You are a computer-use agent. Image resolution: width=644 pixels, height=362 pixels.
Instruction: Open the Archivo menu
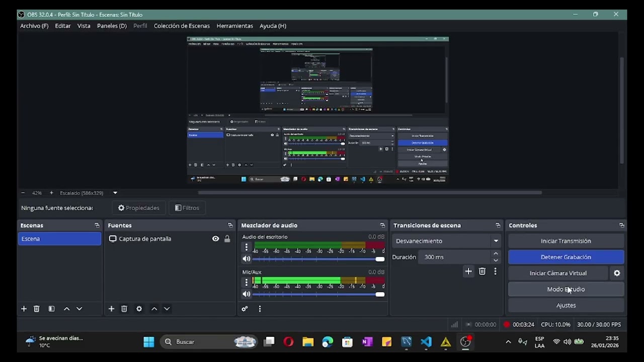[x=34, y=26]
